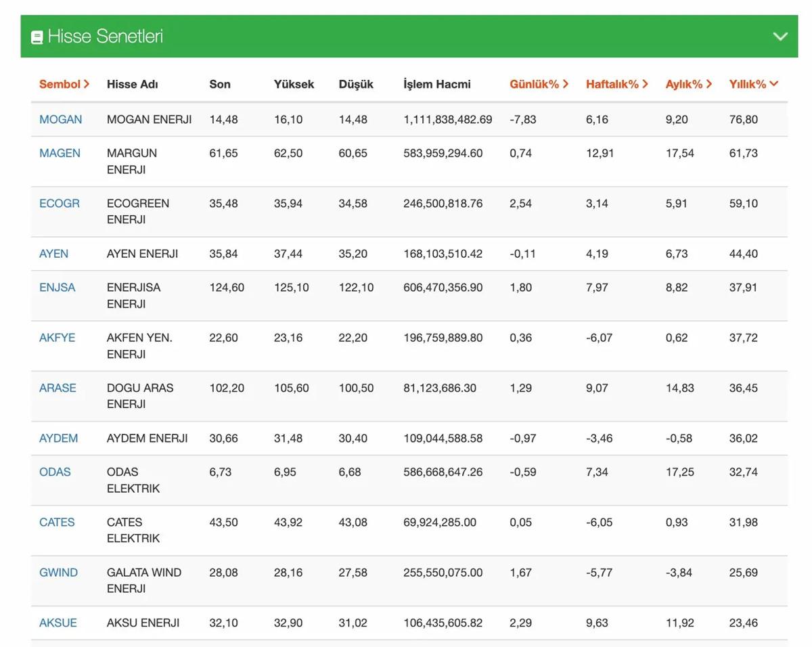Sort by Haftalık% column header
The width and height of the screenshot is (812, 647).
click(616, 84)
